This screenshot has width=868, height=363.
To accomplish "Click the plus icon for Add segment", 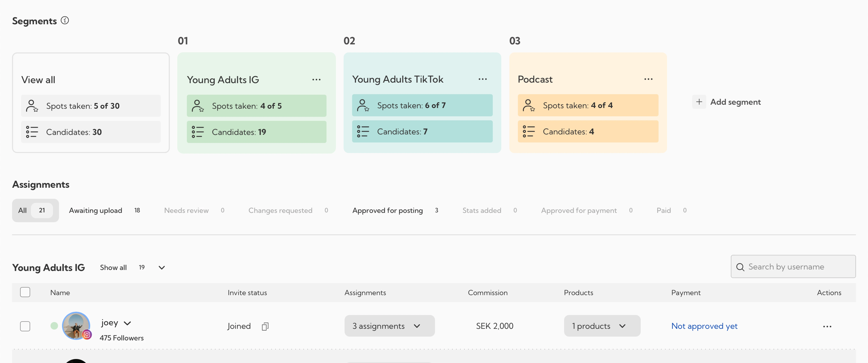I will [x=699, y=102].
